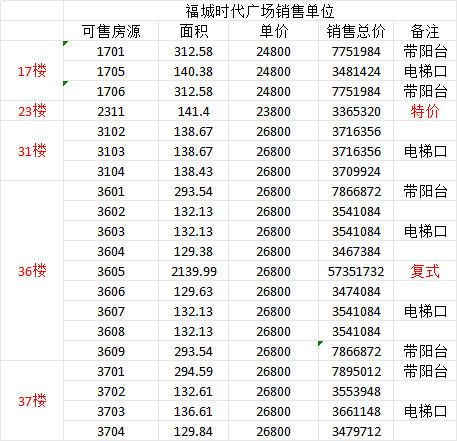This screenshot has height=441, width=457.
Task: Select the title cell 福城时代广场销售单位
Action: pos(260,11)
